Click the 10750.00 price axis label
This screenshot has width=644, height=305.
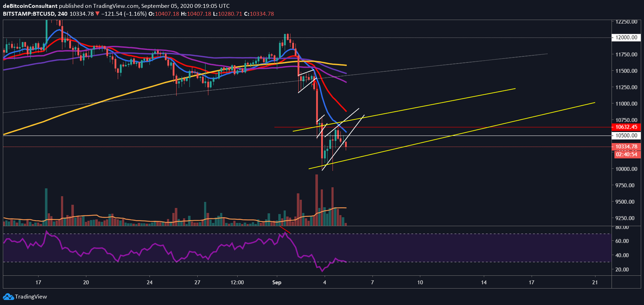pyautogui.click(x=626, y=120)
